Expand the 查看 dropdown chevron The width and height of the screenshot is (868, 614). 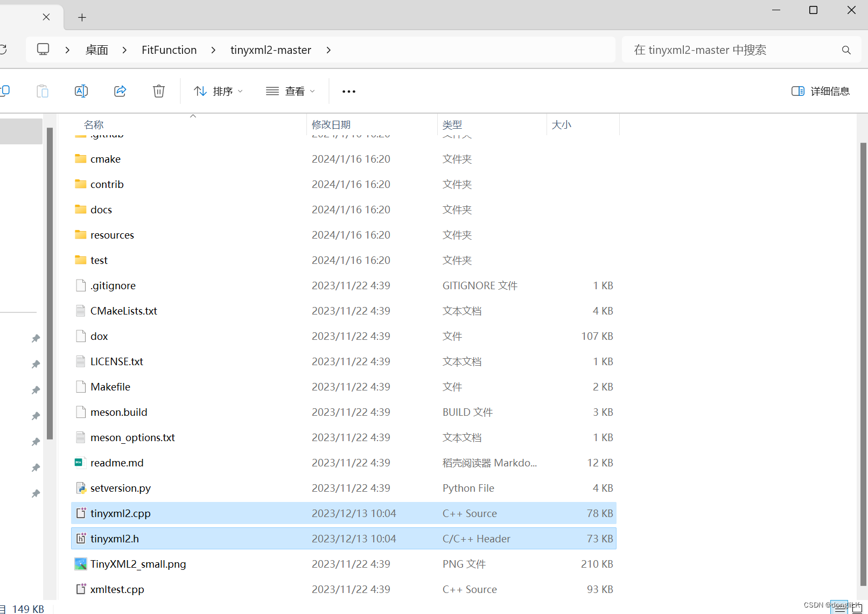(311, 91)
